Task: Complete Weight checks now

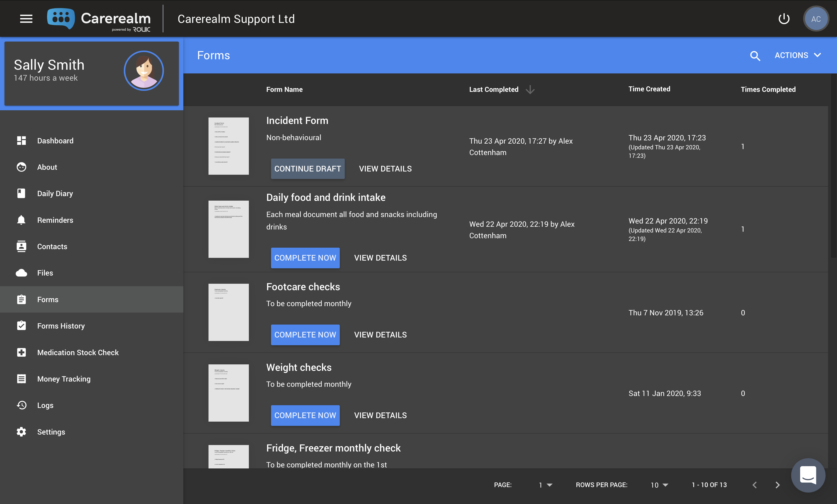Action: tap(305, 415)
